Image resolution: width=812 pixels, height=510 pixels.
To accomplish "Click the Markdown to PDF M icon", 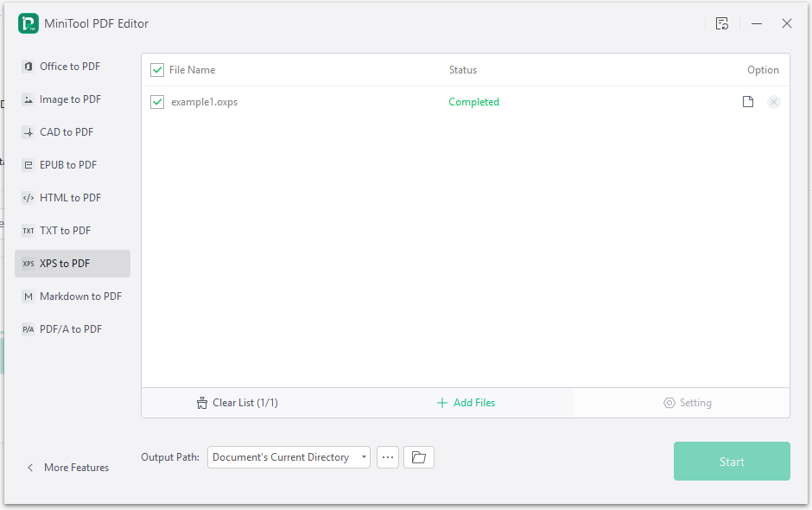I will coord(29,296).
